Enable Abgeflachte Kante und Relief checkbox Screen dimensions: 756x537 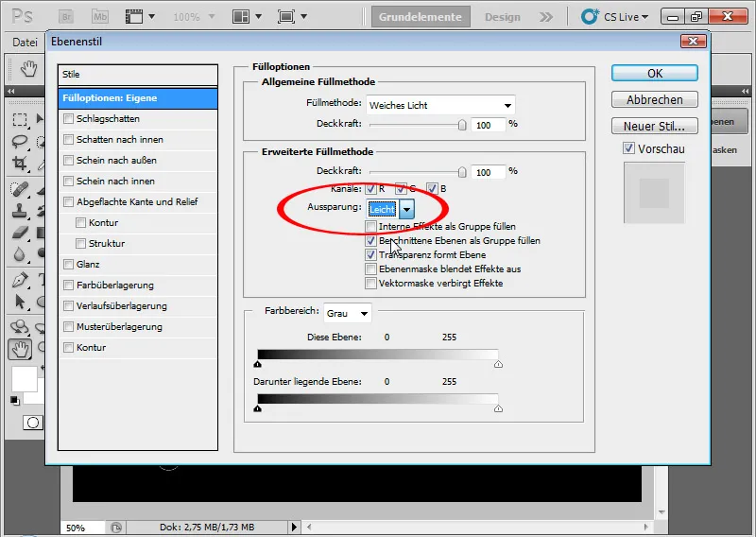pos(68,201)
